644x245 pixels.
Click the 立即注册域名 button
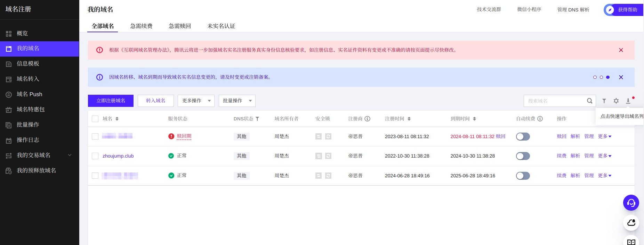[x=111, y=101]
